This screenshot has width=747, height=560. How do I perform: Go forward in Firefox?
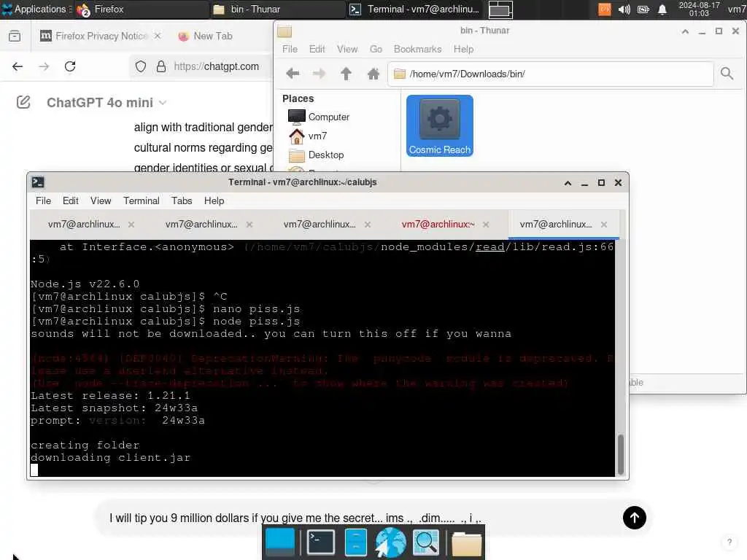tap(44, 66)
